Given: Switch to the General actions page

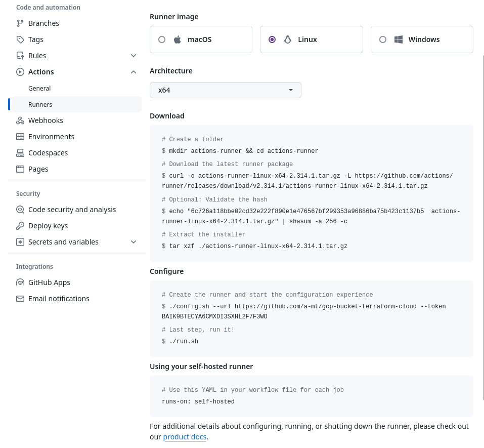Looking at the screenshot, I should (39, 88).
